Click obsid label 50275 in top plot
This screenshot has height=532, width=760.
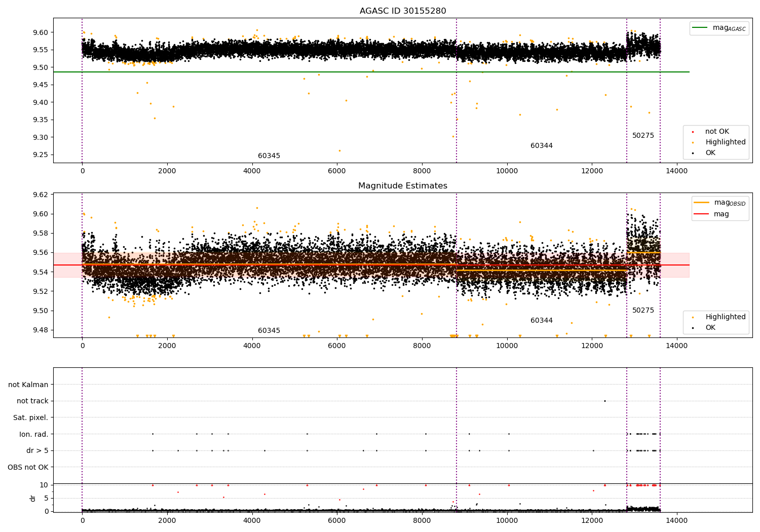pyautogui.click(x=643, y=136)
